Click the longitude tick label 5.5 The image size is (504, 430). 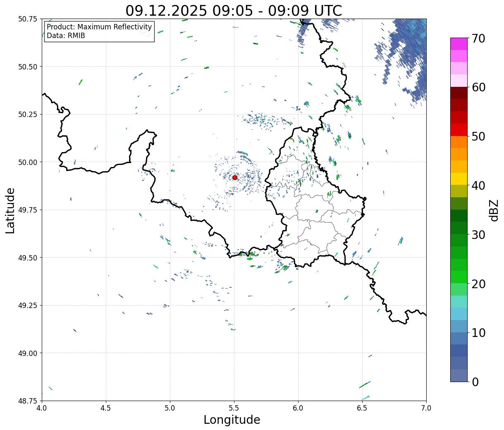coord(234,408)
